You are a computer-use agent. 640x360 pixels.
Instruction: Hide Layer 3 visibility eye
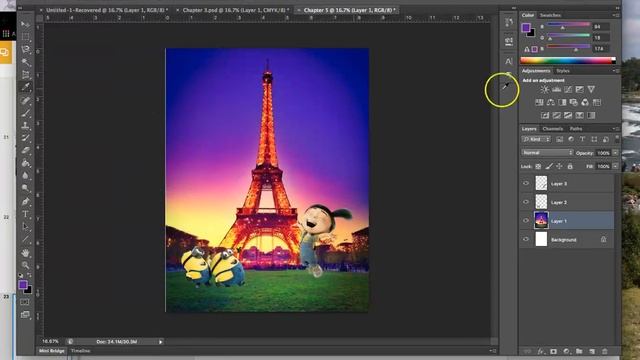(526, 183)
